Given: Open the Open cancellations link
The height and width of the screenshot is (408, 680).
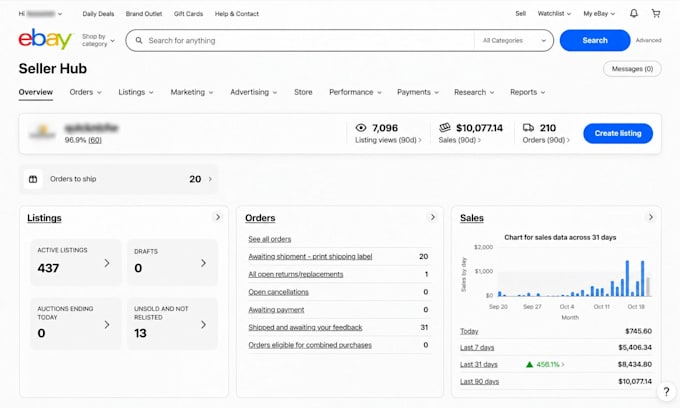Looking at the screenshot, I should (x=278, y=292).
